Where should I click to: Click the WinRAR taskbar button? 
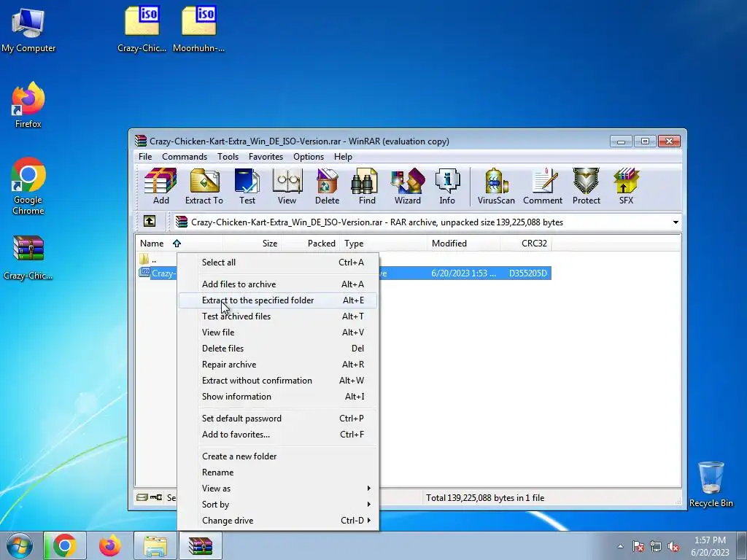click(x=200, y=545)
